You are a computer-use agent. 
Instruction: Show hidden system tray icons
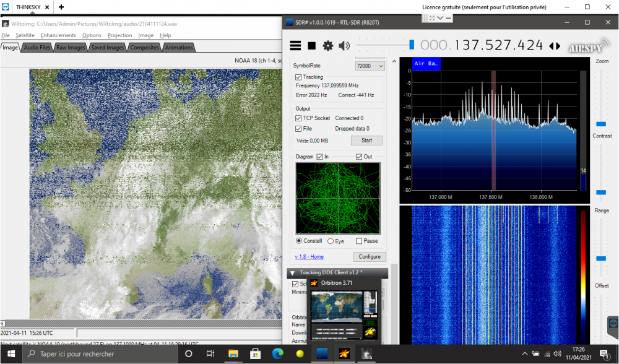[525, 353]
